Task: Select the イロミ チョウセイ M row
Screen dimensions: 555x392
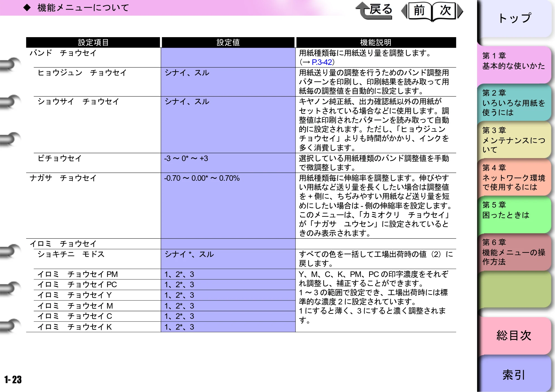Action: [x=75, y=306]
